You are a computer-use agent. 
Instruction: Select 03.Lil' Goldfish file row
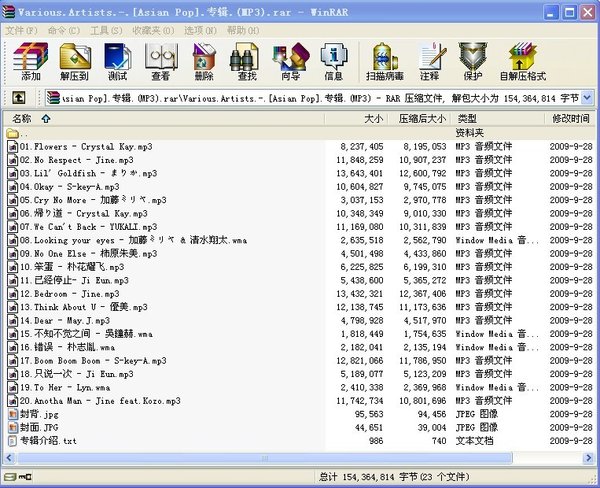coord(300,173)
